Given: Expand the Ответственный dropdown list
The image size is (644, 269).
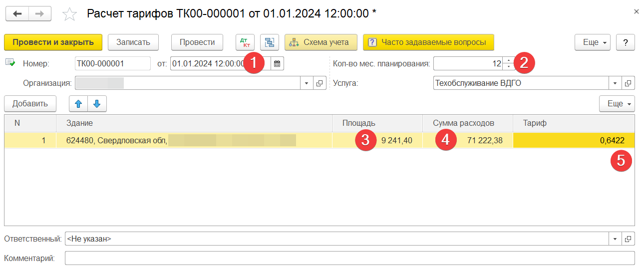Looking at the screenshot, I should coord(615,239).
